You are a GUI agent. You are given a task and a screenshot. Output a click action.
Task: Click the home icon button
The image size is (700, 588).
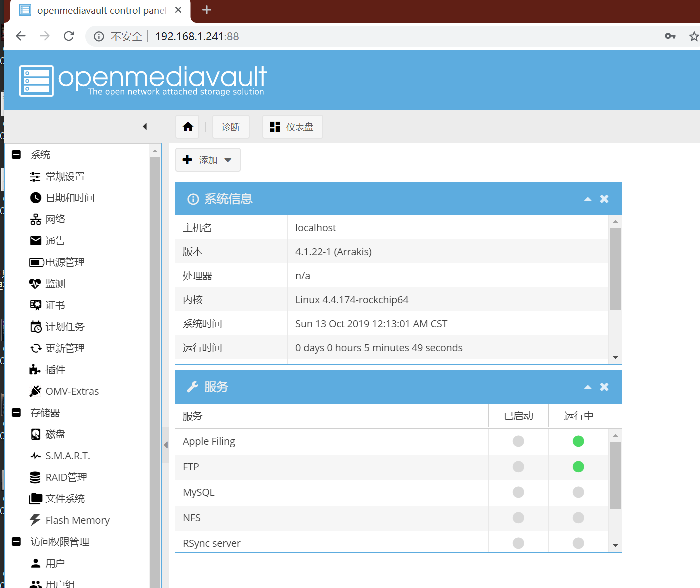pyautogui.click(x=188, y=127)
